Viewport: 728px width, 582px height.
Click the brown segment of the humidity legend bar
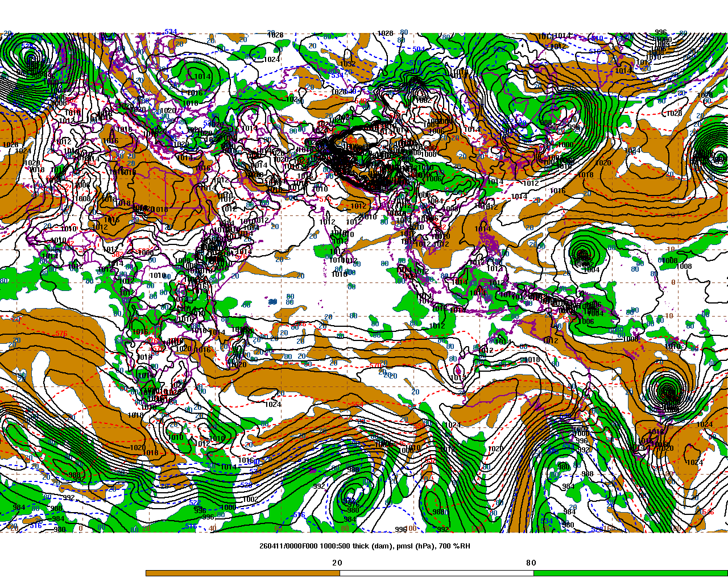point(243,573)
